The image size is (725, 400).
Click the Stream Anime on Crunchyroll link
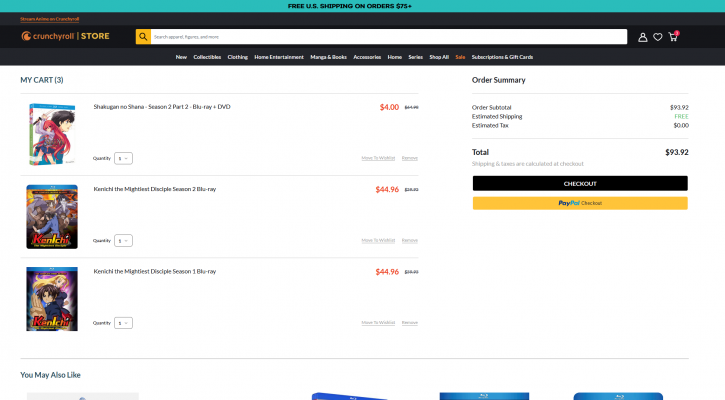(50, 18)
